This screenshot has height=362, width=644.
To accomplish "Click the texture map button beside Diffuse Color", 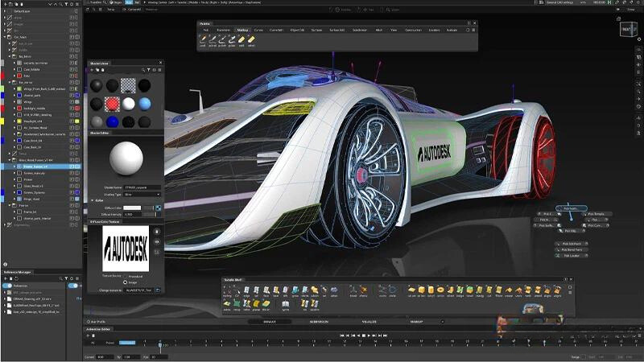I will coord(158,208).
